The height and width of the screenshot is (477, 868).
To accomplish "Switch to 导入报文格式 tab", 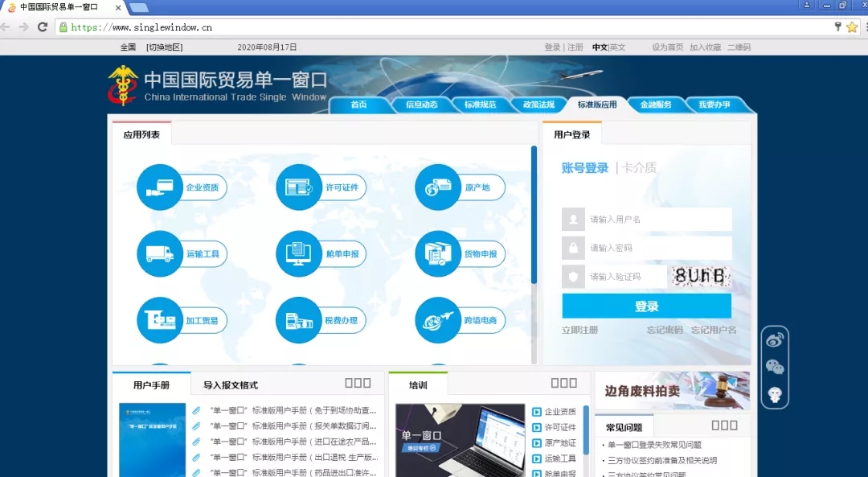I will point(231,385).
